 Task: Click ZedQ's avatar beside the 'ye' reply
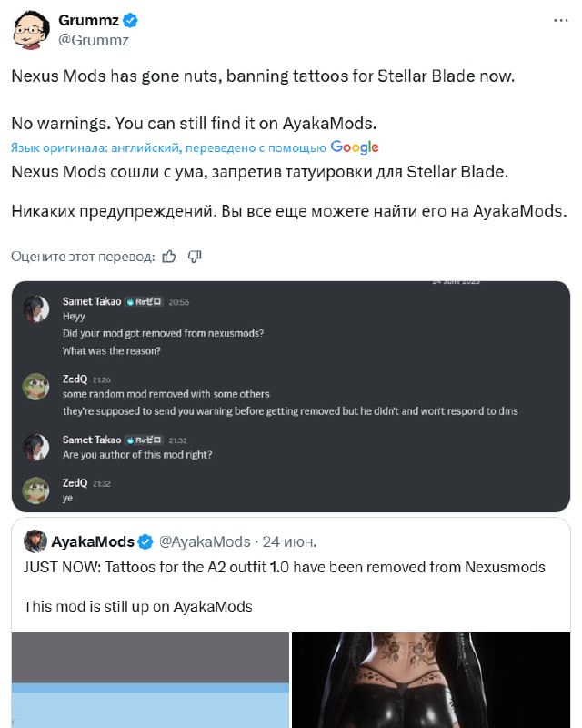pyautogui.click(x=35, y=490)
